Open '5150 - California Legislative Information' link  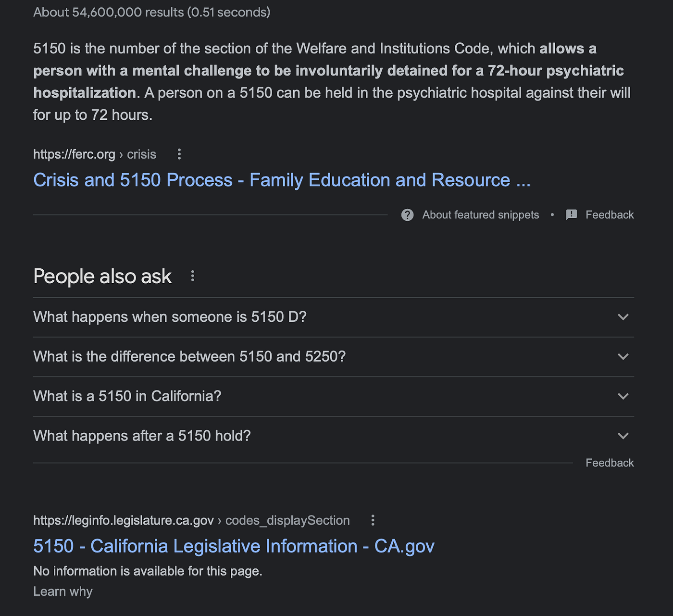pos(234,546)
